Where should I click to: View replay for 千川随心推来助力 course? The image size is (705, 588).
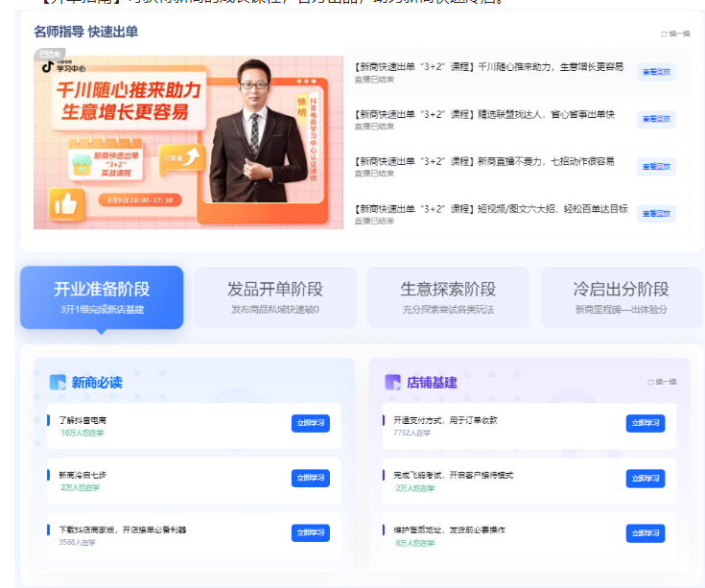[x=656, y=72]
